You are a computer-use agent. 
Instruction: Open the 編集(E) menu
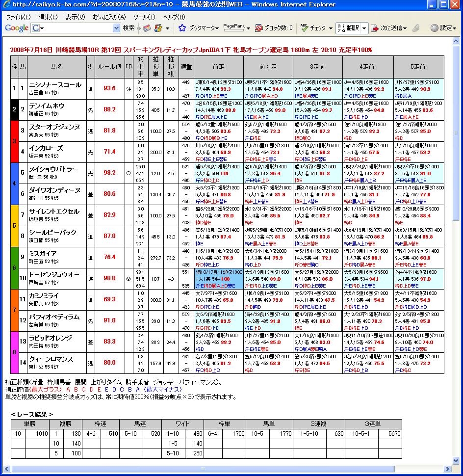click(48, 17)
